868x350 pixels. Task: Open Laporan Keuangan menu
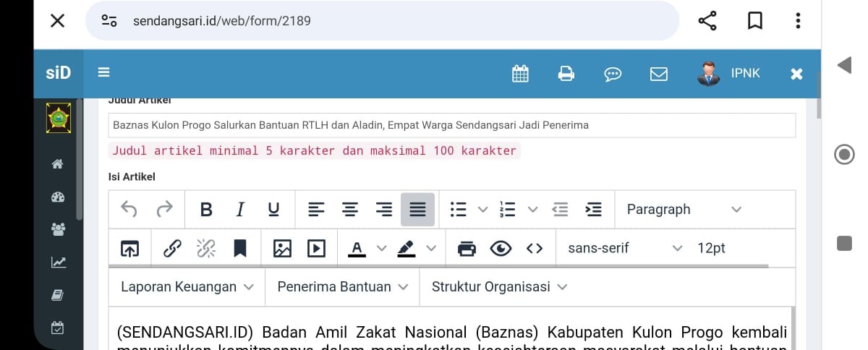187,287
